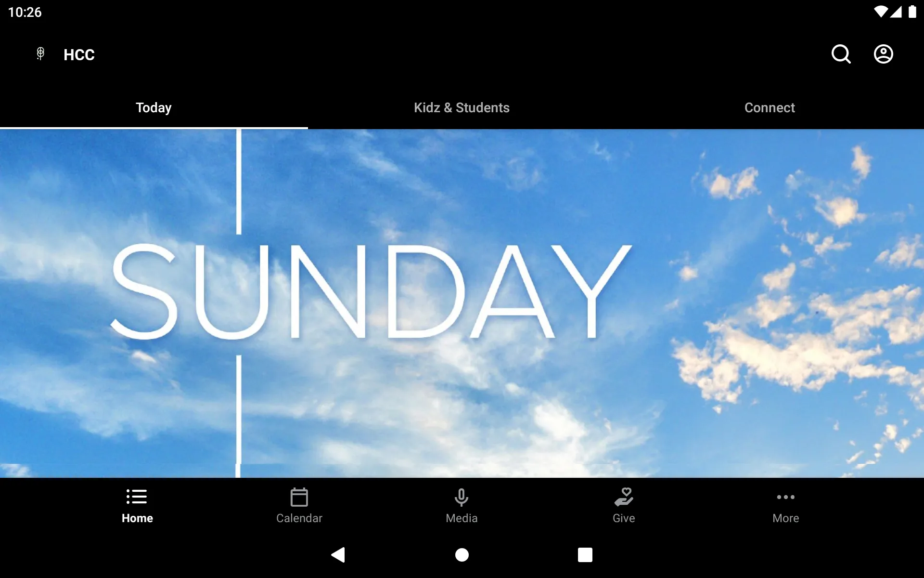Viewport: 924px width, 578px height.
Task: Tap the Home button label
Action: coord(137,518)
